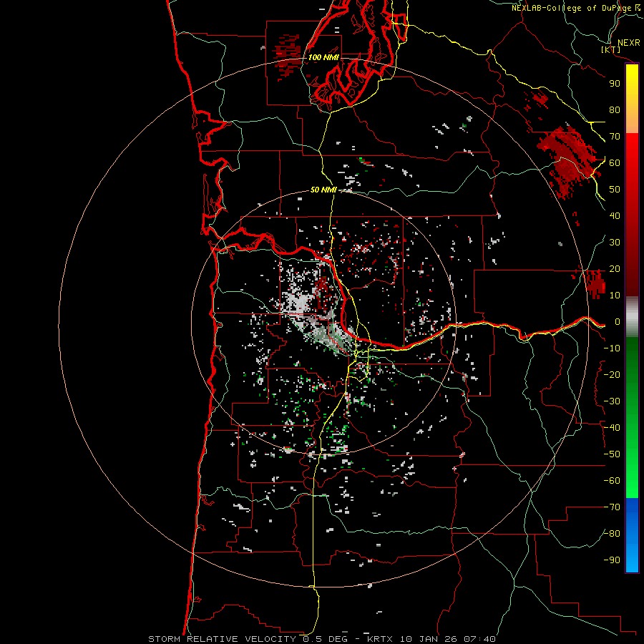The height and width of the screenshot is (644, 644).
Task: Click the NEXR label above the color bar
Action: click(x=628, y=43)
